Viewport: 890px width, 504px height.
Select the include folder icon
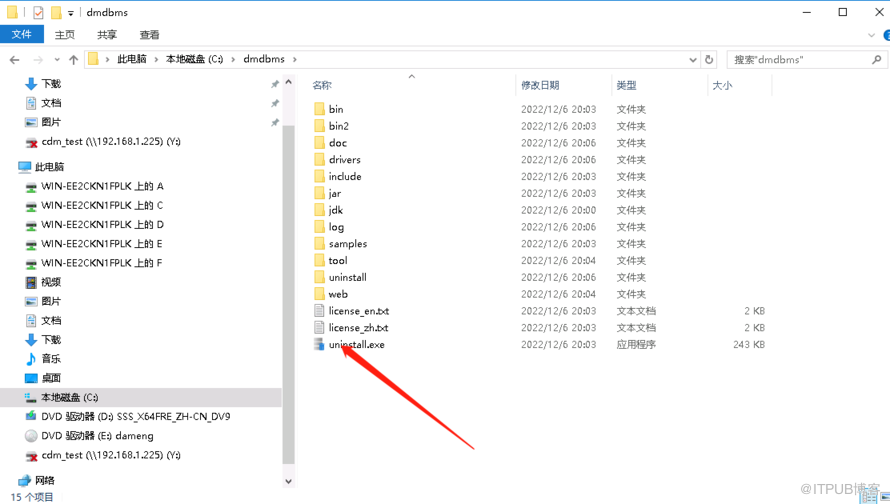pyautogui.click(x=320, y=177)
